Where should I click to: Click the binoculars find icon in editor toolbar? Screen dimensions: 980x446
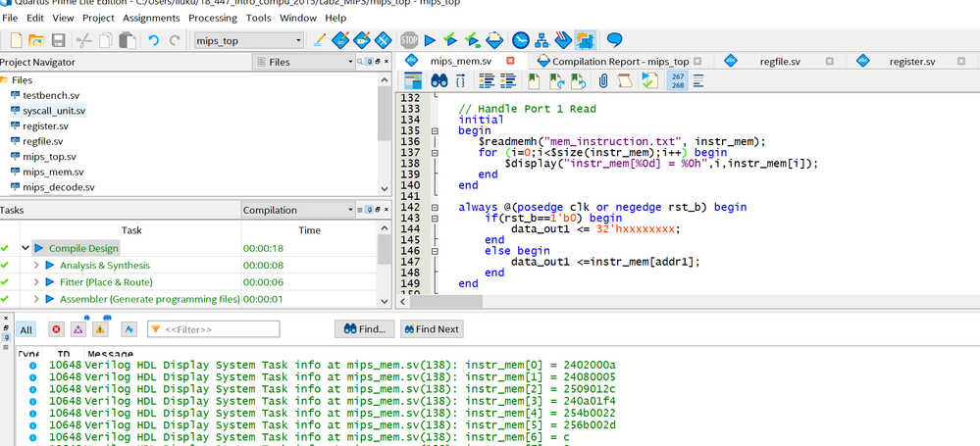pos(438,81)
